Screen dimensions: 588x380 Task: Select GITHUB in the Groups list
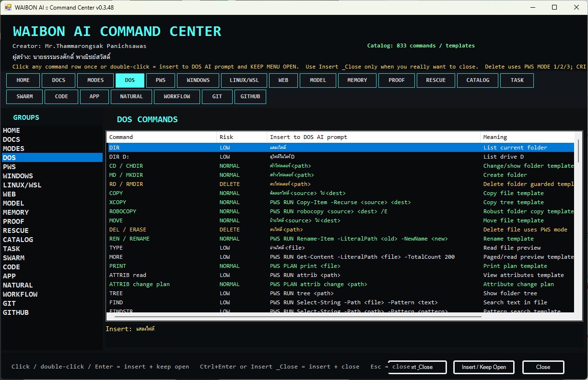coord(52,312)
